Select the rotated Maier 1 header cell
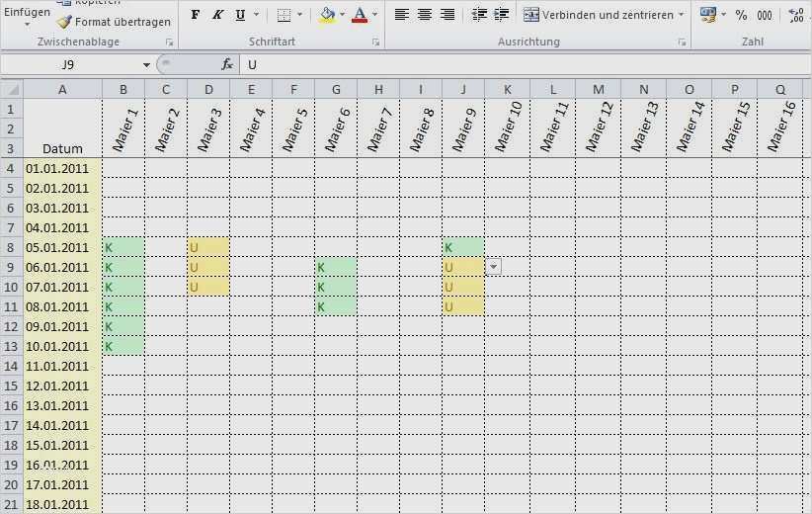 (x=123, y=128)
